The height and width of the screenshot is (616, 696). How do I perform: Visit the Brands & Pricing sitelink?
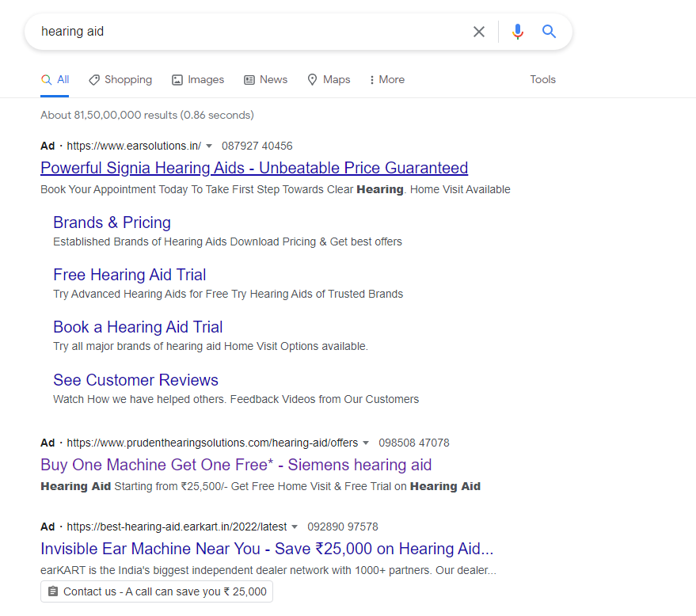pos(112,222)
